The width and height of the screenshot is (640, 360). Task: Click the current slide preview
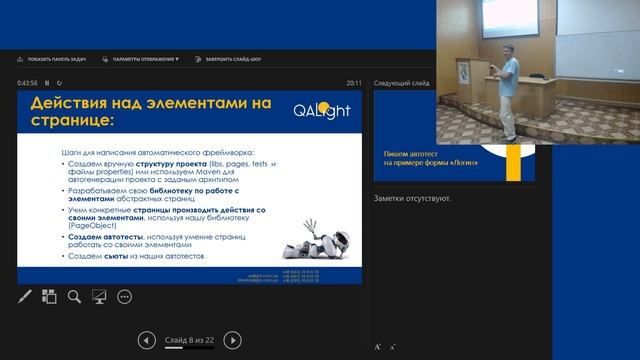(x=189, y=187)
